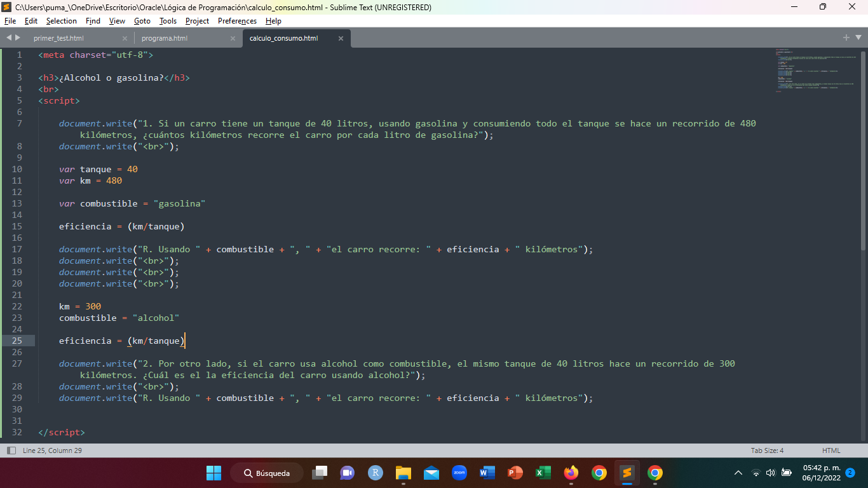Open File Explorer from taskbar
Viewport: 868px width, 488px height.
tap(403, 473)
